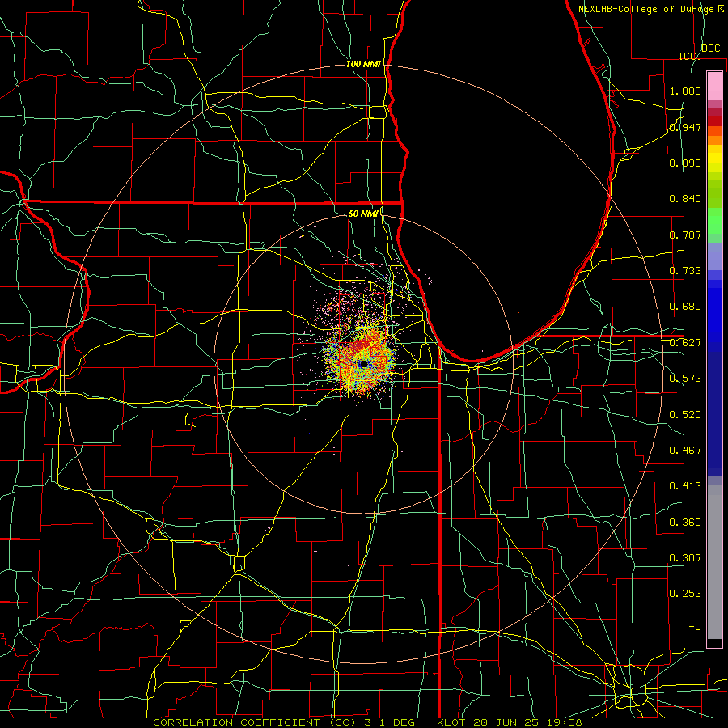728x728 pixels.
Task: Click the 50 NMI range ring label
Action: click(363, 214)
